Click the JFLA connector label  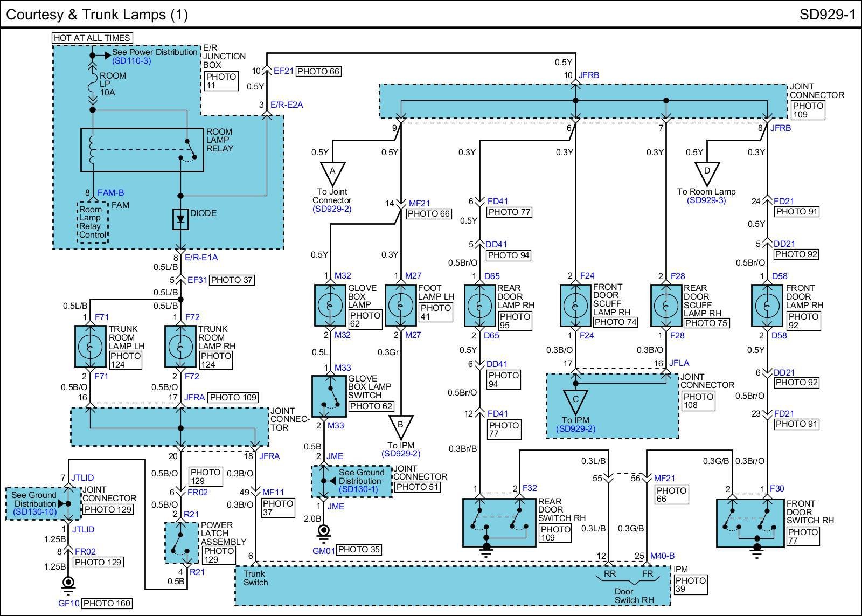click(x=679, y=363)
